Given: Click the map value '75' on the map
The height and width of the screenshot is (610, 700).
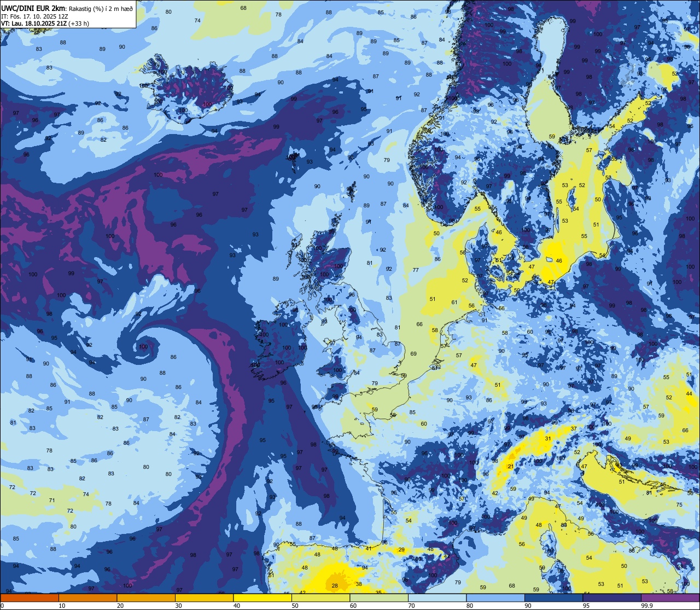Looking at the screenshot, I should point(679,505).
